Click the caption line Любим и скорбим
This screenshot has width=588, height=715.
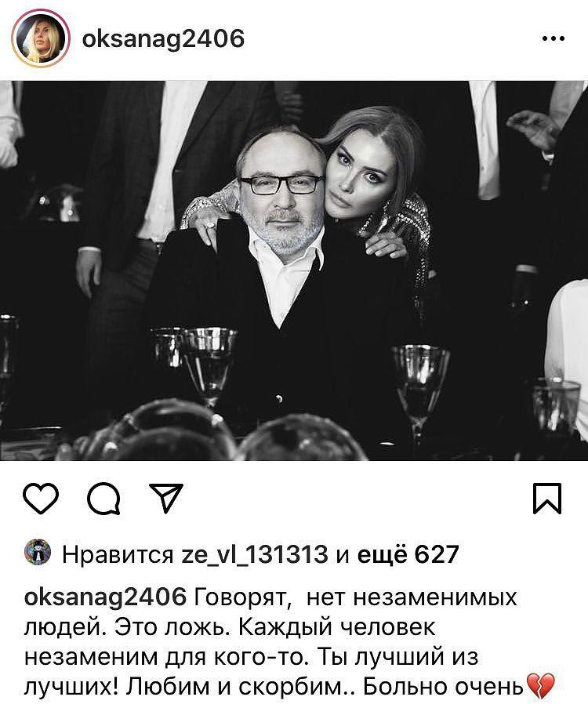coord(234,686)
